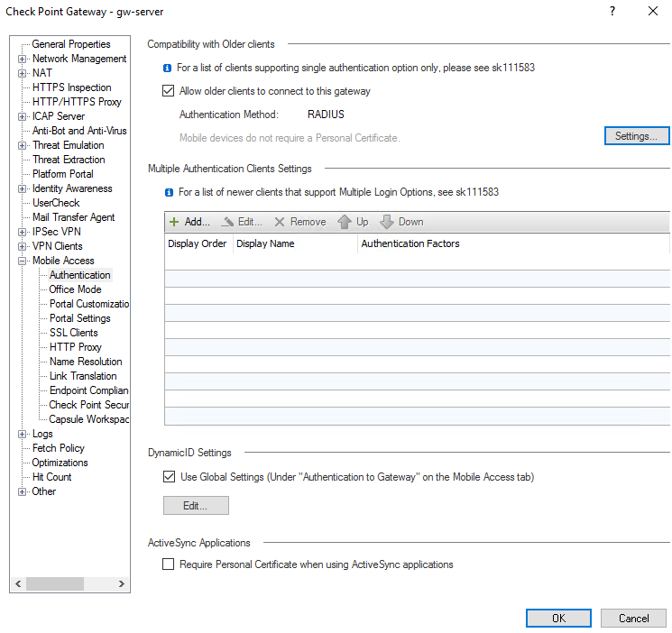Expand the Logs tree node
The width and height of the screenshot is (672, 633).
point(22,434)
